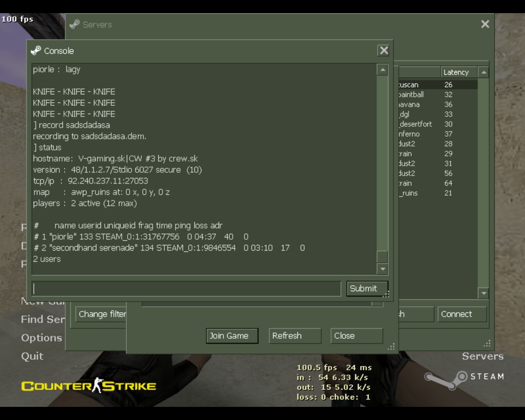
Task: Click the Refresh button in dialog
Action: coord(295,336)
